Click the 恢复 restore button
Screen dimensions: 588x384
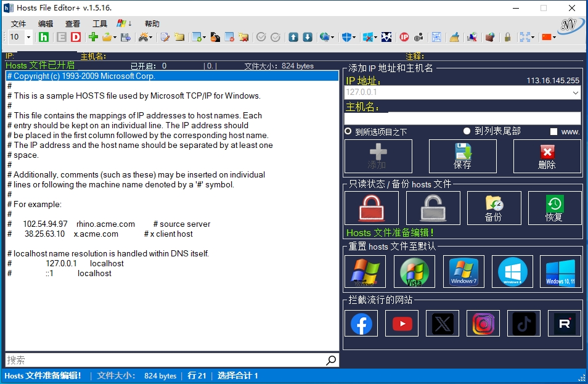(555, 208)
